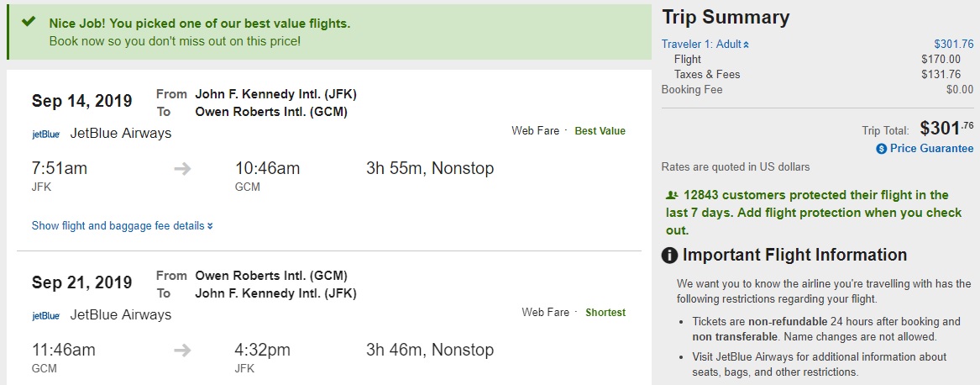Click the Sep 14, 2019 departure date
The width and height of the screenshot is (980, 385).
tap(81, 101)
